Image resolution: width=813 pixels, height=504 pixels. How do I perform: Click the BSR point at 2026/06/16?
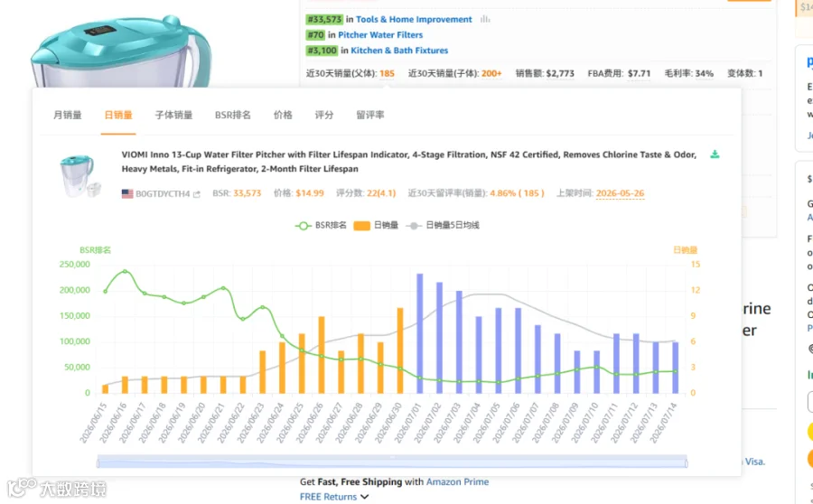click(x=125, y=271)
